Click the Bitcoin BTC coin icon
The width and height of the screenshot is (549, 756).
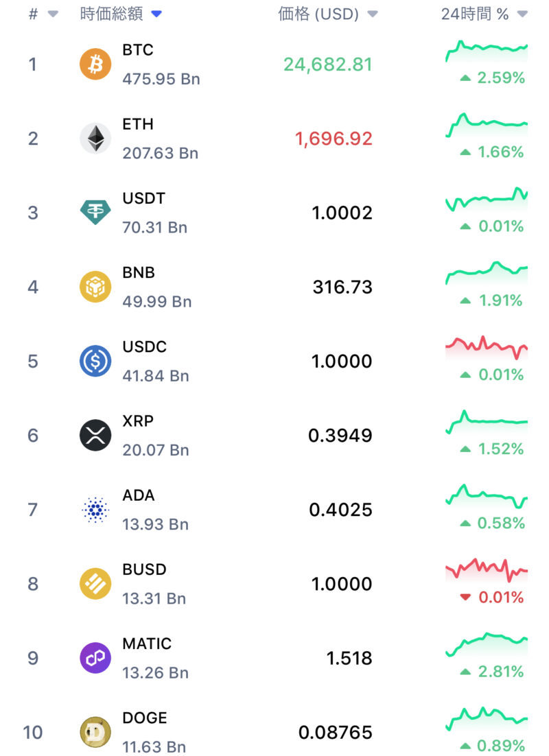(95, 64)
